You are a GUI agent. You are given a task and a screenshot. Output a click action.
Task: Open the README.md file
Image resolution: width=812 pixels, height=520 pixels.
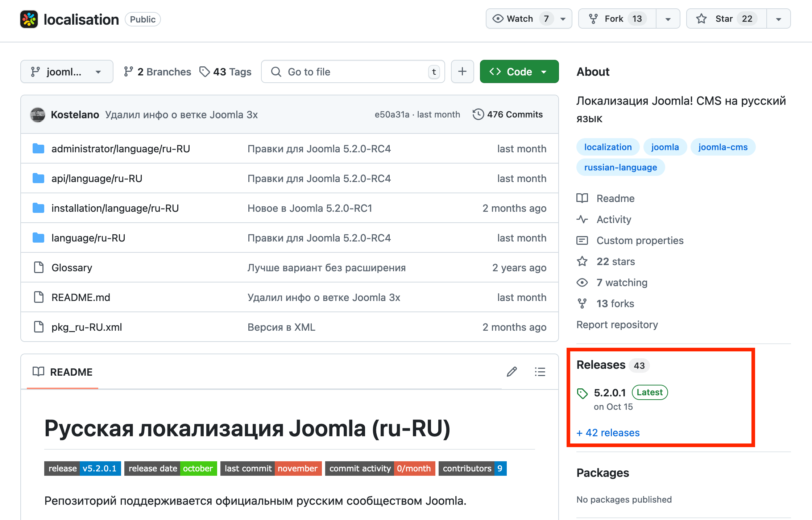click(81, 297)
